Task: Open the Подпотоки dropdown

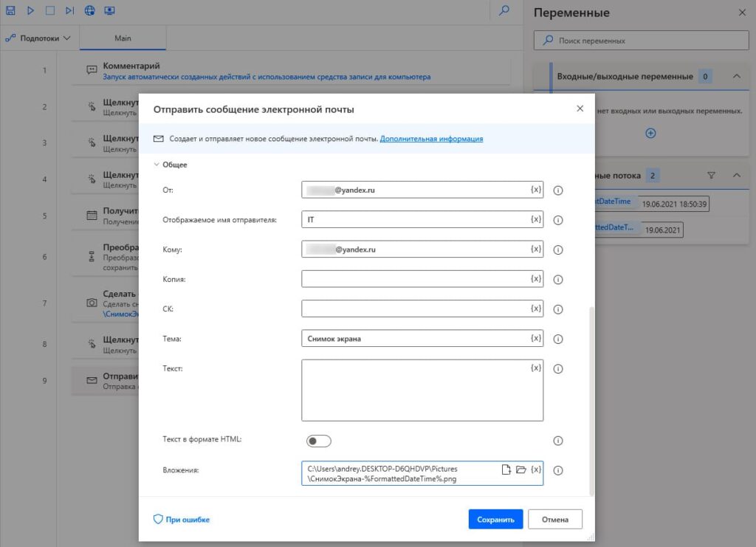Action: point(38,38)
